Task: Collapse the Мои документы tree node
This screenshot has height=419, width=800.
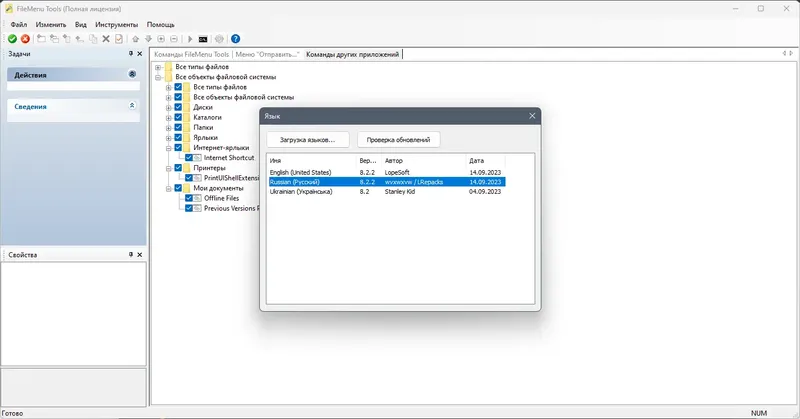Action: pyautogui.click(x=168, y=188)
